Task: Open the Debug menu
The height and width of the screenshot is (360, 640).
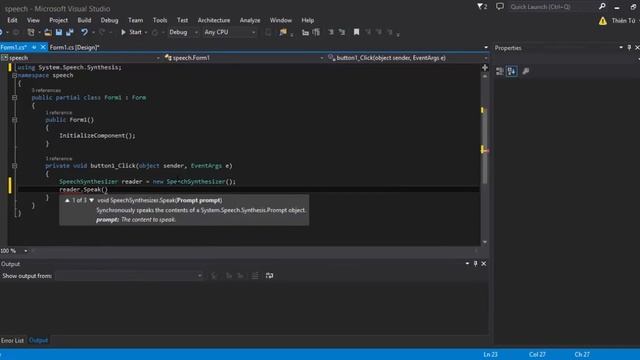Action: tap(109, 20)
